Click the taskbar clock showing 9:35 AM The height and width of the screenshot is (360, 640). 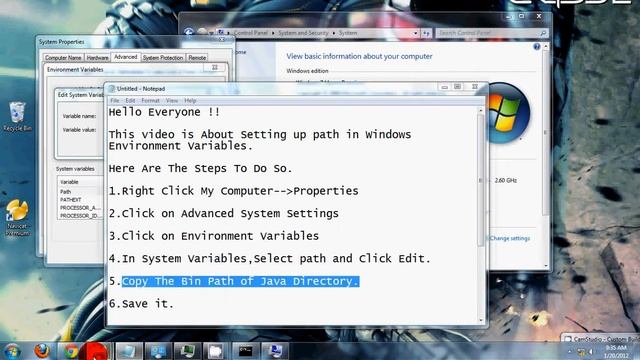(616, 351)
